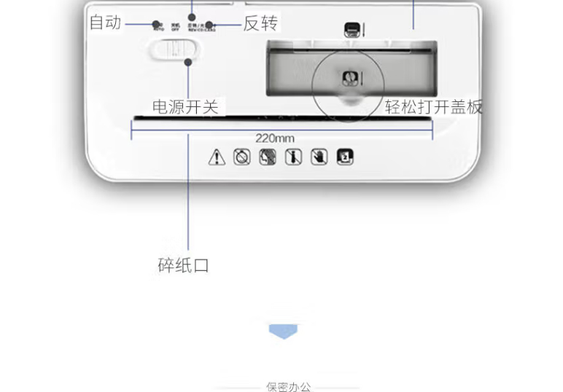Click the dark sheet-capacity icon
The width and height of the screenshot is (563, 392).
pyautogui.click(x=345, y=157)
